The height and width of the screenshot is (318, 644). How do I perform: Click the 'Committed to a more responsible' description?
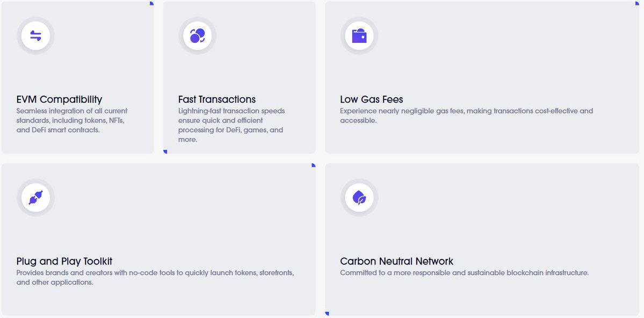tap(465, 273)
